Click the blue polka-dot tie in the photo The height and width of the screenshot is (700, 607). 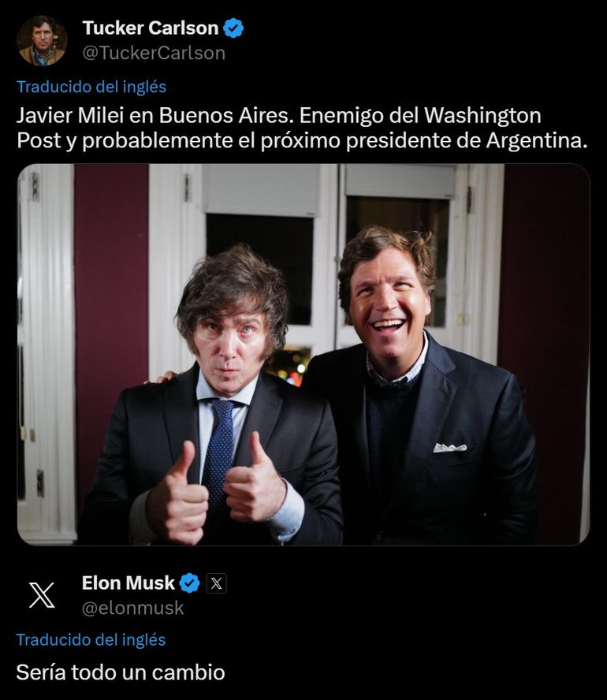(x=218, y=449)
